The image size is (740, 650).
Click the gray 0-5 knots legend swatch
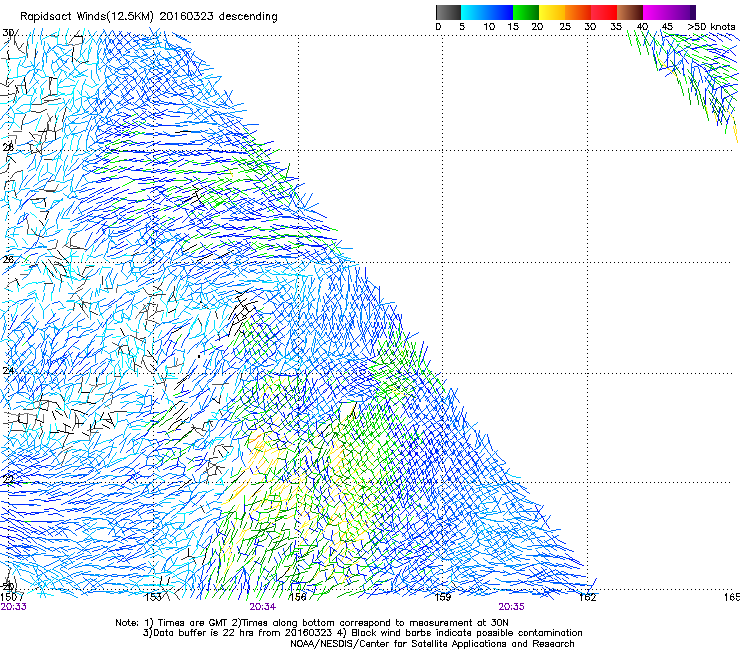point(448,12)
